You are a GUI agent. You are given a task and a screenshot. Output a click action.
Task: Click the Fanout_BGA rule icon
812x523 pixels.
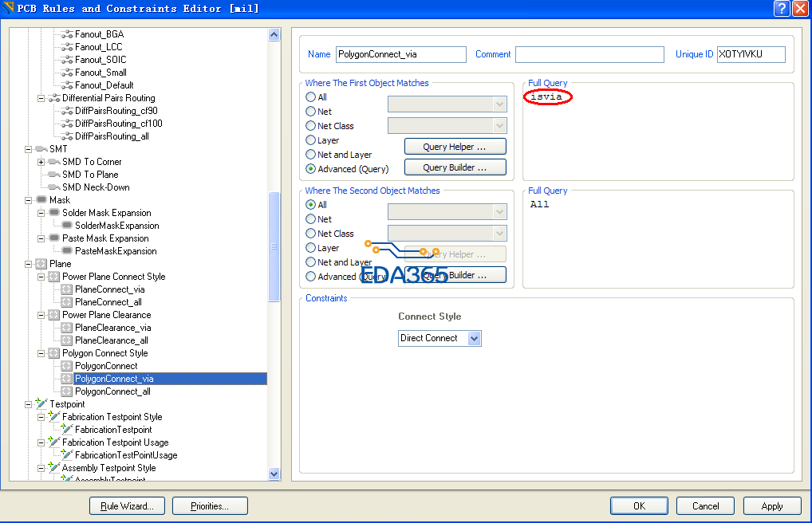67,35
